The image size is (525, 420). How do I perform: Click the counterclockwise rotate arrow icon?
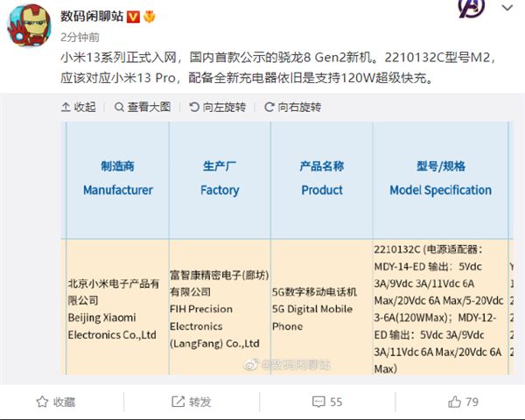(x=194, y=107)
